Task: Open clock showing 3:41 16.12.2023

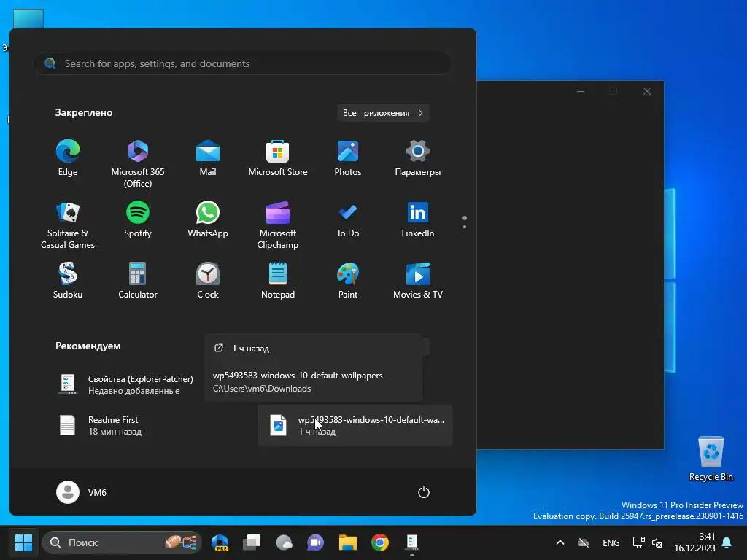Action: point(694,542)
